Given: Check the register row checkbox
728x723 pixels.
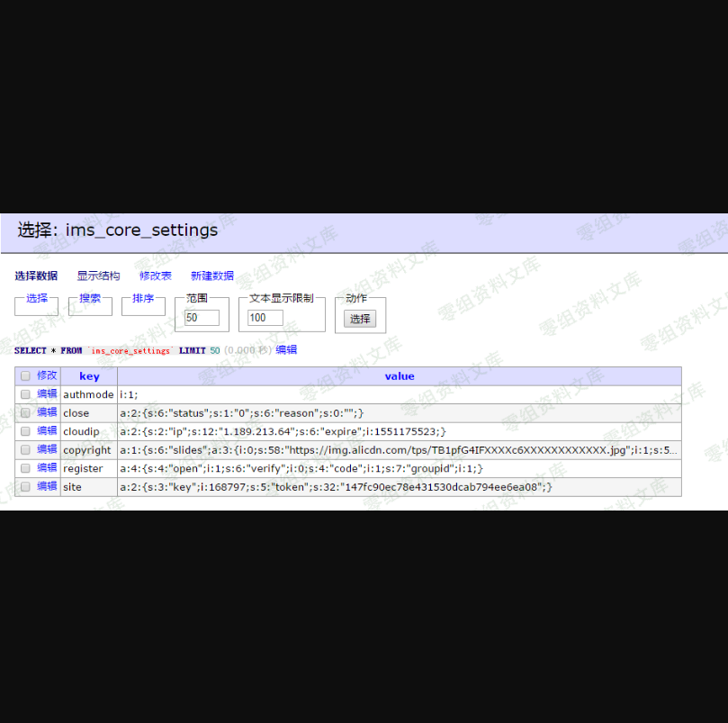Looking at the screenshot, I should (x=25, y=468).
